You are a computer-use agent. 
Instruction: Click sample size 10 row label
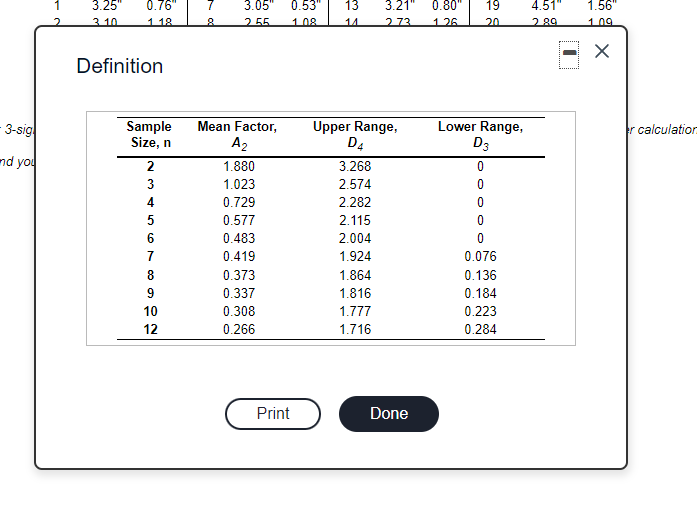pos(150,312)
